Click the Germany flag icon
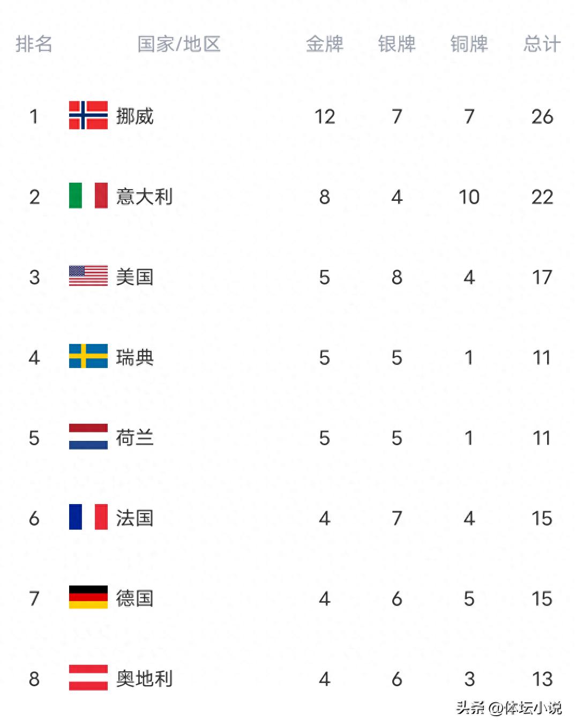 pos(88,597)
